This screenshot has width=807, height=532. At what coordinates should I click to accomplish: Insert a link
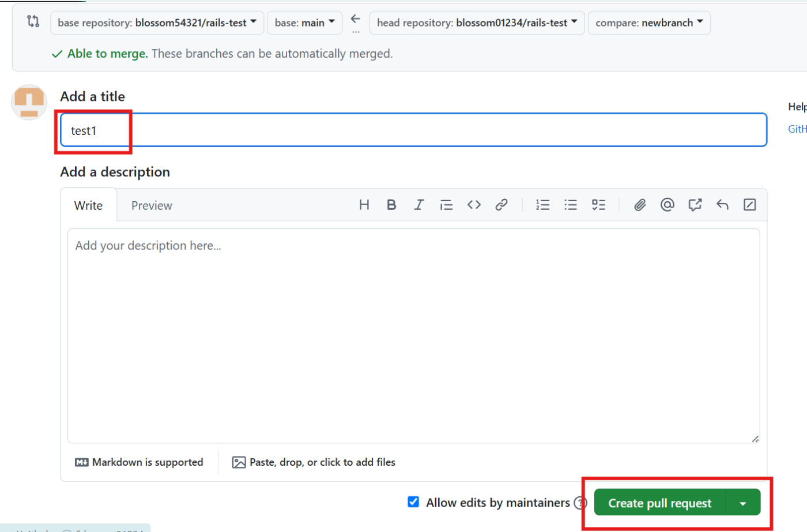click(501, 205)
